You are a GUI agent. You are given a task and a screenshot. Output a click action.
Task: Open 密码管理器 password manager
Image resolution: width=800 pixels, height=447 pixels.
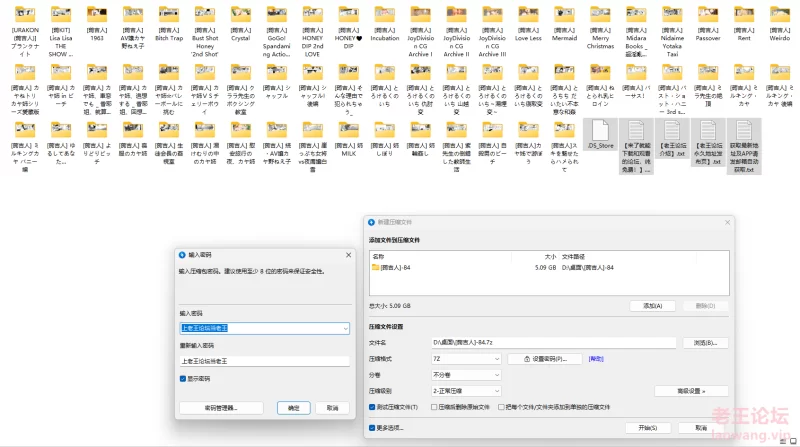click(221, 408)
